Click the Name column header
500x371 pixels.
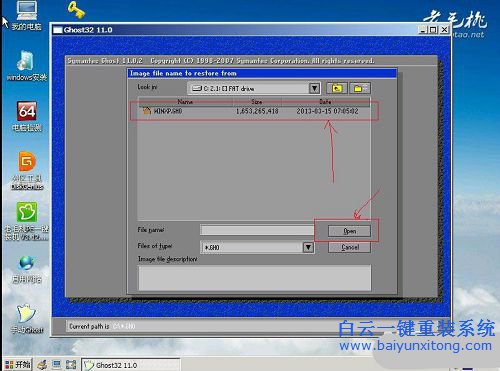(x=185, y=102)
